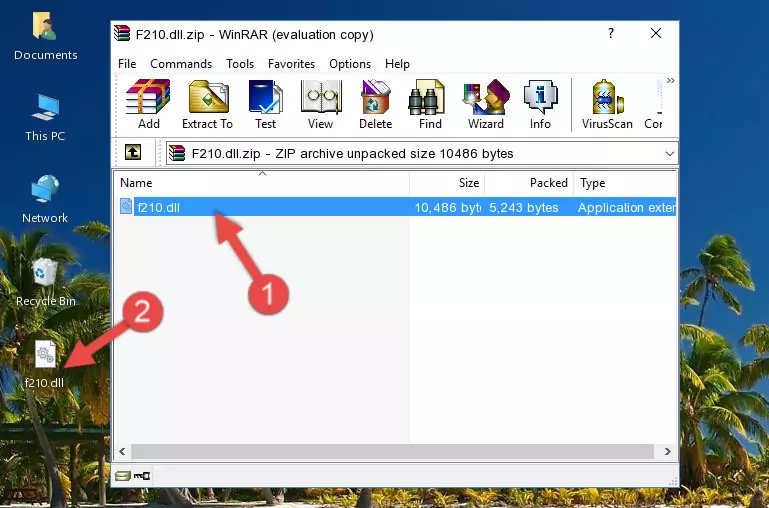
Task: Select the Documents desktop icon
Action: 45,36
